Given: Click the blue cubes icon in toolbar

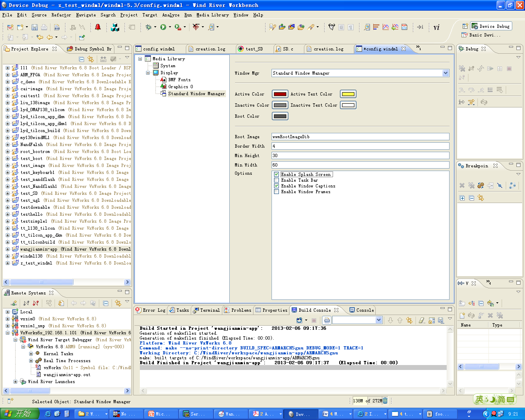Looking at the screenshot, I should click(115, 27).
